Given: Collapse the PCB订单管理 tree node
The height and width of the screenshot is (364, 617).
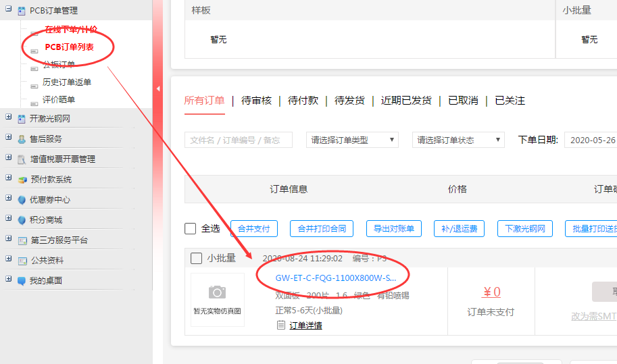Looking at the screenshot, I should pyautogui.click(x=8, y=10).
